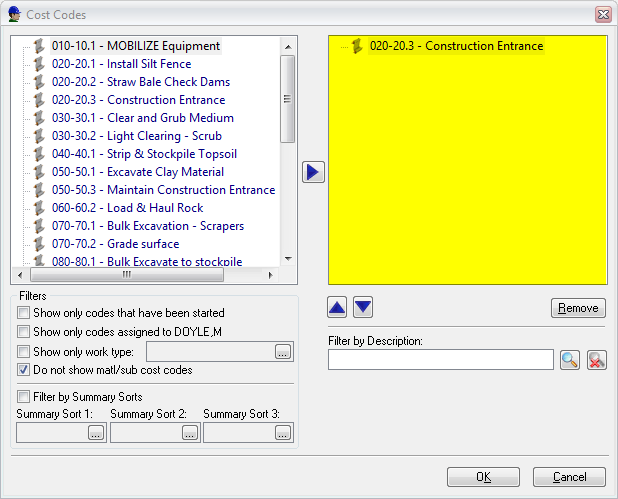Open the Summary Sort 2 ellipsis picker
618x499 pixels.
(x=190, y=433)
